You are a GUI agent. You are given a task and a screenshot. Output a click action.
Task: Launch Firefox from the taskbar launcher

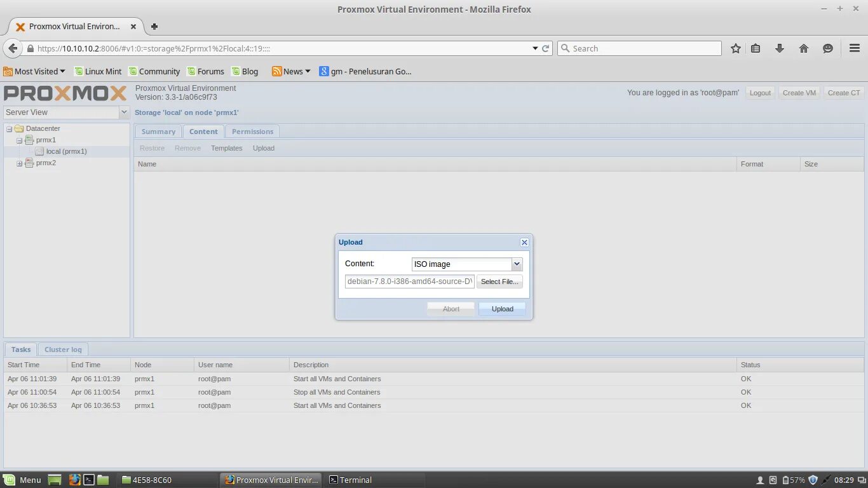[75, 480]
